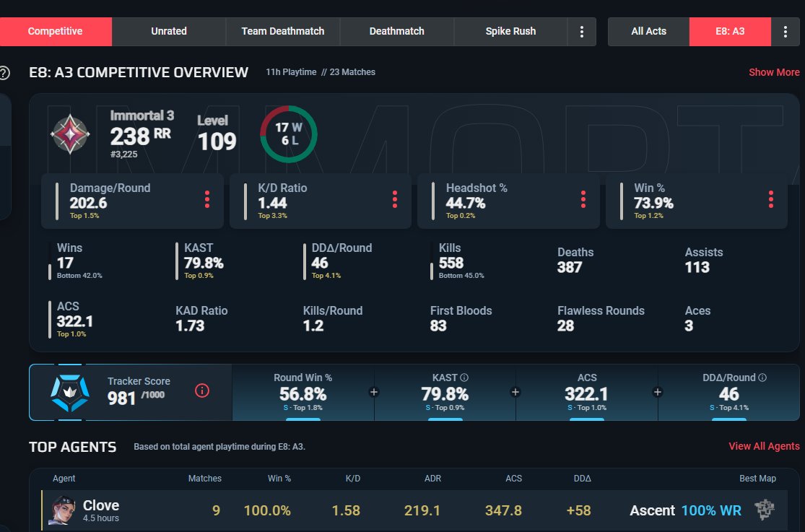Switch to Deathmatch mode tab

tap(397, 31)
